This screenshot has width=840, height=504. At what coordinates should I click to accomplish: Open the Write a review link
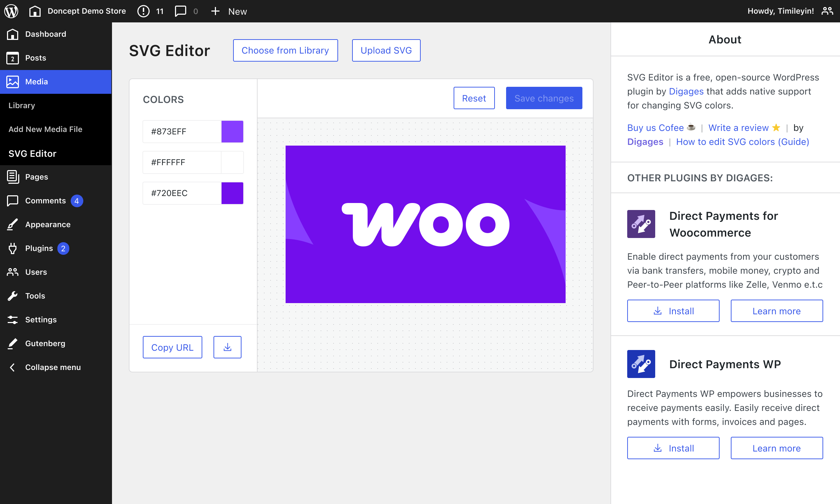[738, 128]
